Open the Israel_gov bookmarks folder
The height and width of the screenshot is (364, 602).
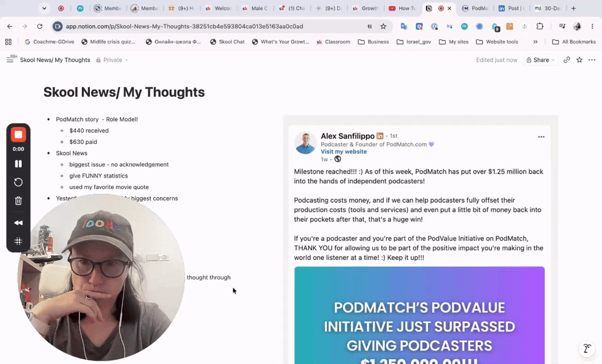pos(414,42)
